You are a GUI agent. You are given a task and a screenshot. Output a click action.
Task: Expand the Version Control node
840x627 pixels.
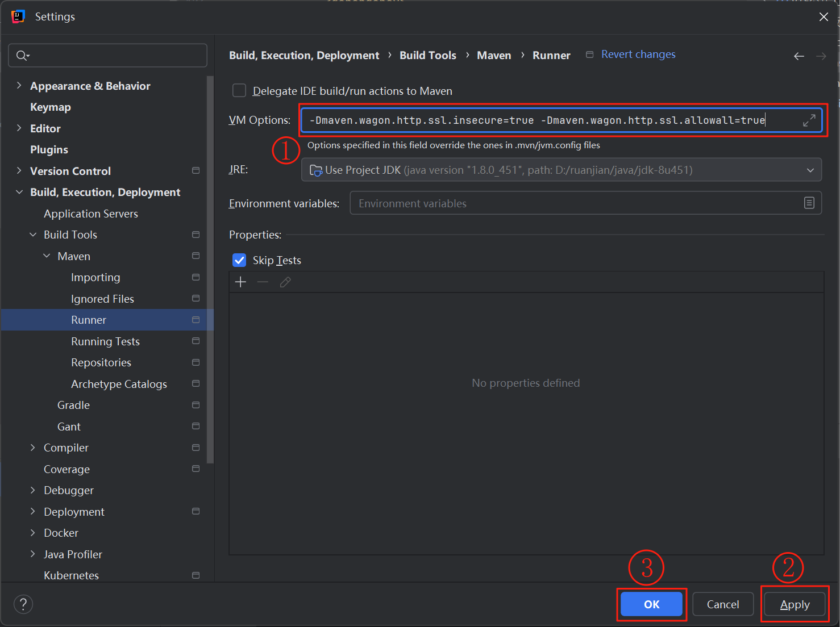pyautogui.click(x=19, y=171)
